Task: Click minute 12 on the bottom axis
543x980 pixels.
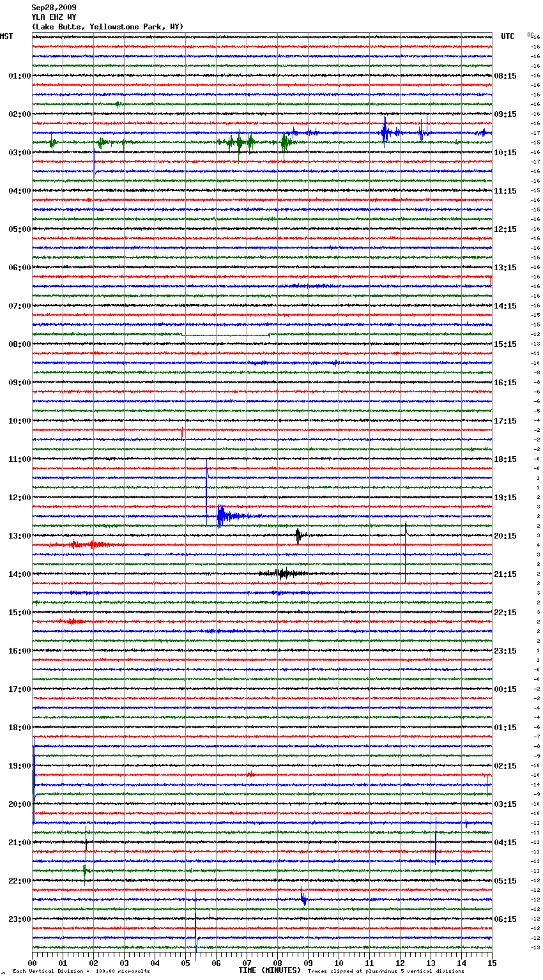Action: (x=401, y=962)
